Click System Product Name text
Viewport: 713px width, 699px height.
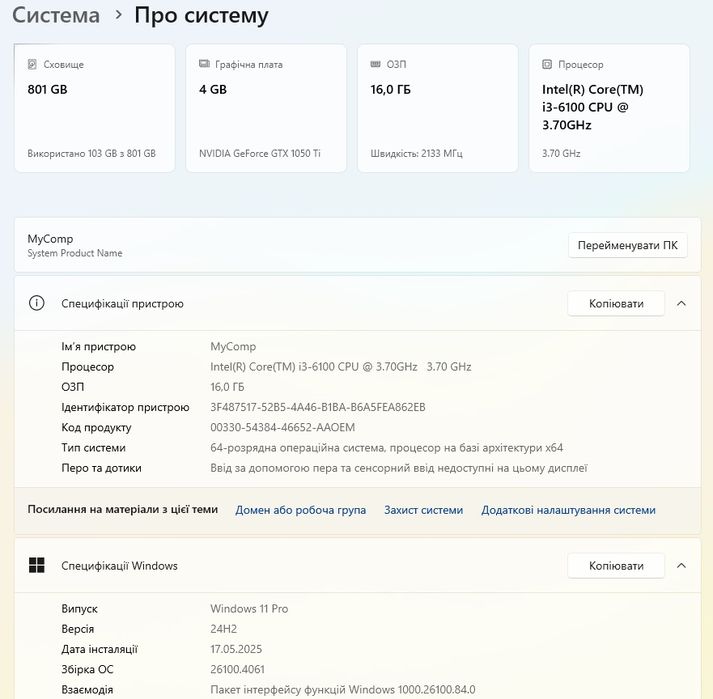75,253
